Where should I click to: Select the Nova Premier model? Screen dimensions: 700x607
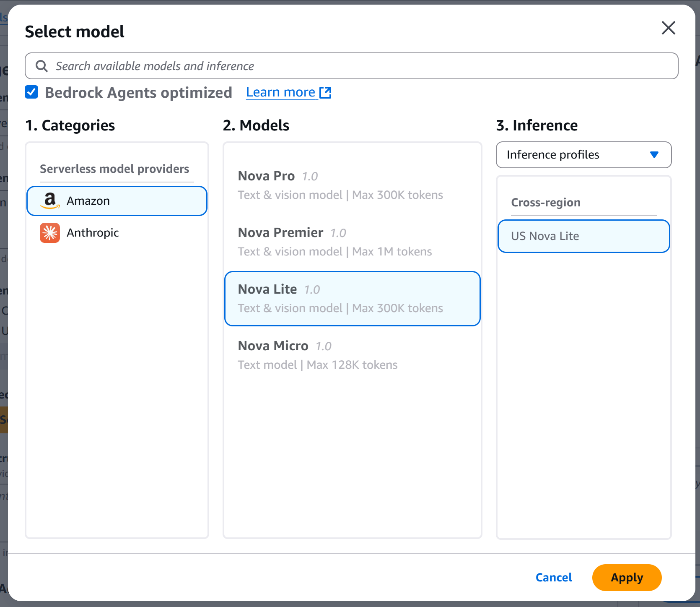pyautogui.click(x=352, y=241)
